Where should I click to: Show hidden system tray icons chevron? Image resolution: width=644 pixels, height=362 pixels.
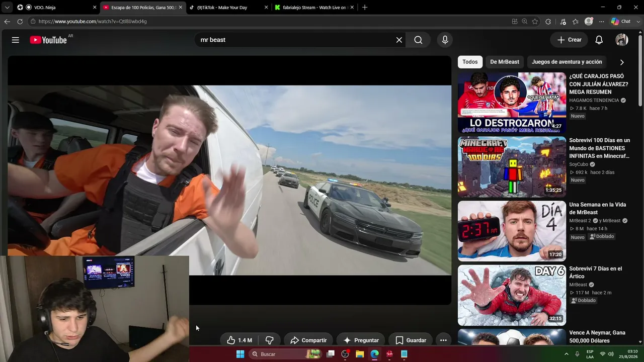pos(567,354)
